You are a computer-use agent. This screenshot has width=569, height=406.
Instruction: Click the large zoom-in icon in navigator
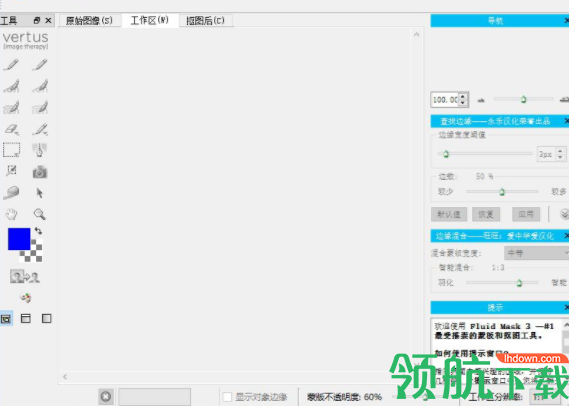[564, 99]
